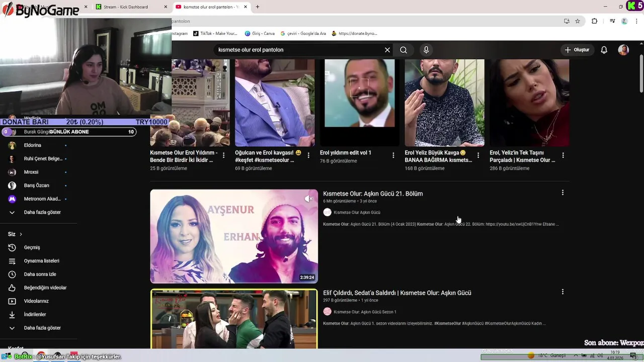The width and height of the screenshot is (644, 362).
Task: Open the taskbar weather 18°C Güneşli widget
Action: [x=547, y=355]
